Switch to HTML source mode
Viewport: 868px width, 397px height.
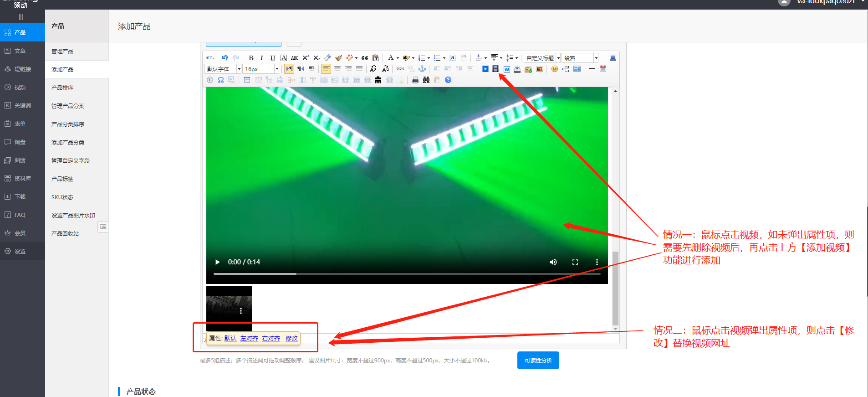coord(209,58)
